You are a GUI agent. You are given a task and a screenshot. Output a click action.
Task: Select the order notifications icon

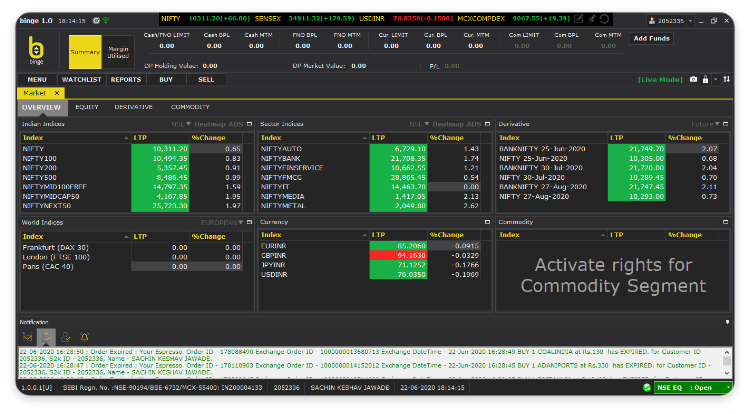click(46, 337)
